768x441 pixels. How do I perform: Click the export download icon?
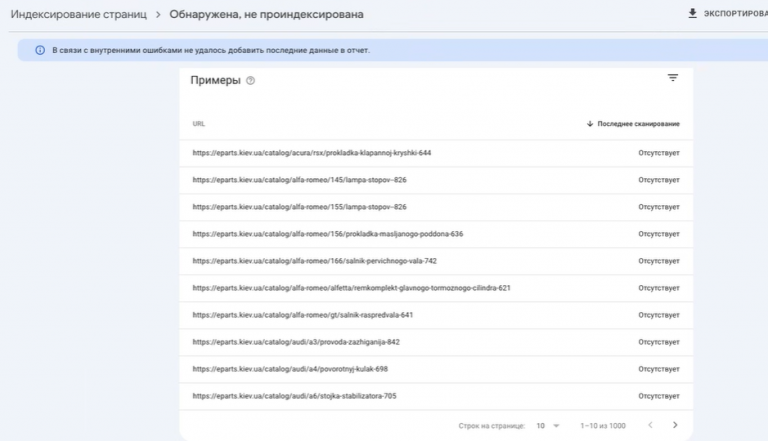pos(692,13)
